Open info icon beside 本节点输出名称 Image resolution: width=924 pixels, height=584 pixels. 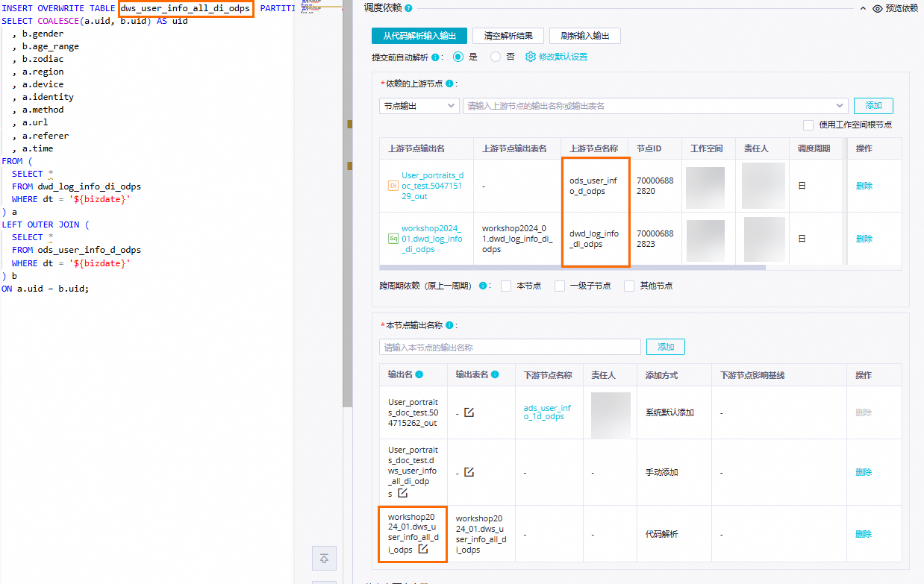point(449,325)
